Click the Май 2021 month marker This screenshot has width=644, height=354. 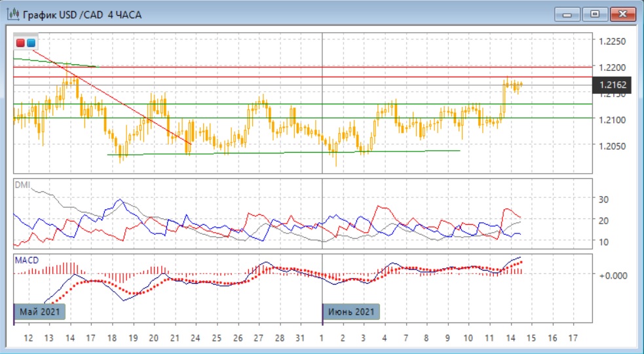point(41,311)
